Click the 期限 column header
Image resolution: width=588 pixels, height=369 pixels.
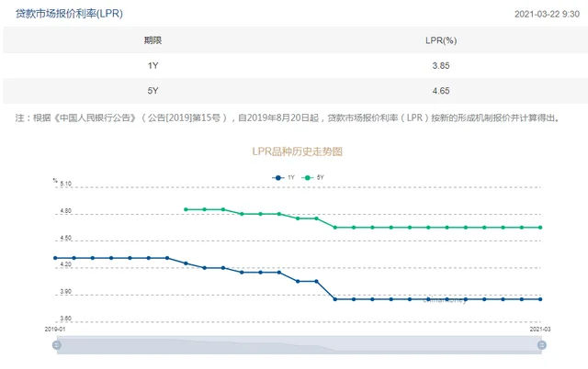pos(153,40)
